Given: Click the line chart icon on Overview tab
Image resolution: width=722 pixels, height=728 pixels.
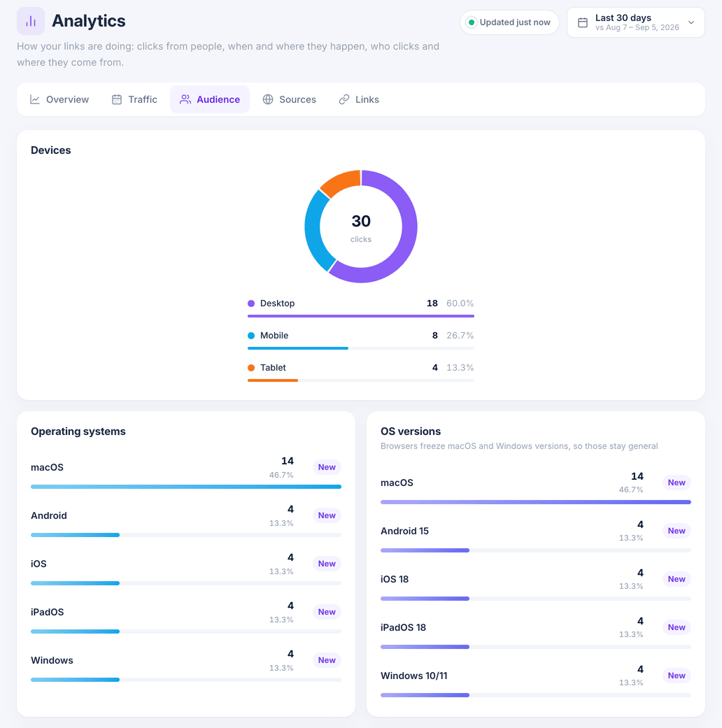Looking at the screenshot, I should (x=35, y=99).
